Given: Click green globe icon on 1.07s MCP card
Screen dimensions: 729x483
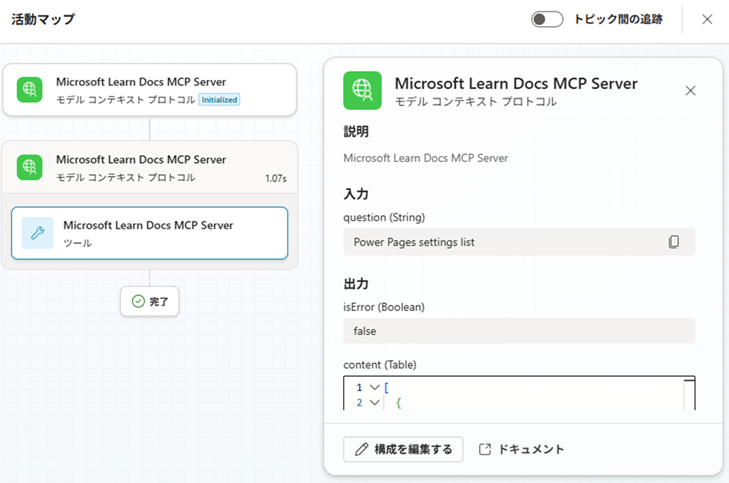Looking at the screenshot, I should pyautogui.click(x=30, y=167).
